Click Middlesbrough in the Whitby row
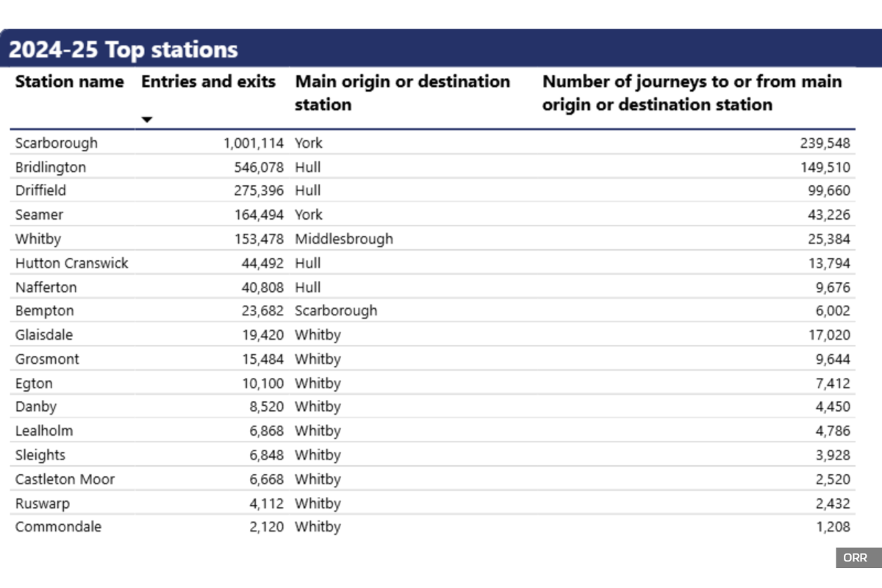Image resolution: width=882 pixels, height=588 pixels. (x=344, y=239)
